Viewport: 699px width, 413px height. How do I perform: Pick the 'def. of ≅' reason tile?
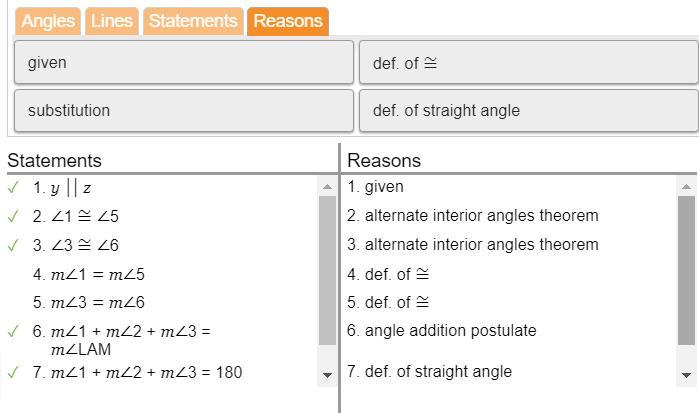pyautogui.click(x=527, y=62)
